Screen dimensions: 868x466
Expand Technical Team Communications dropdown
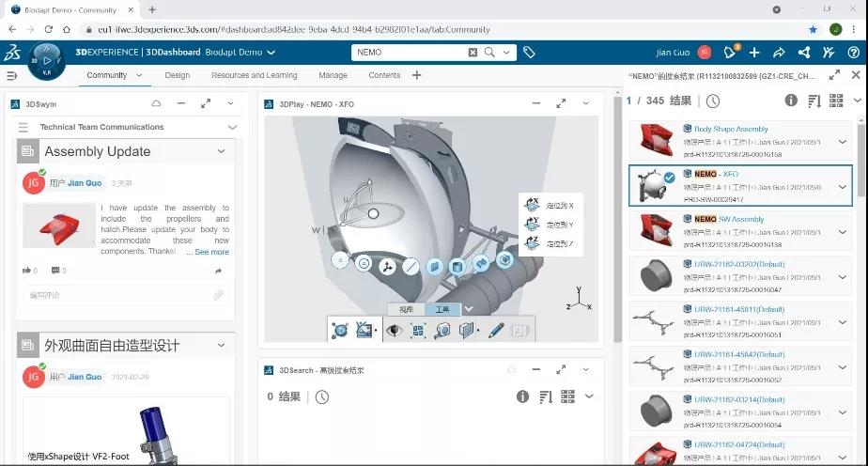(233, 127)
